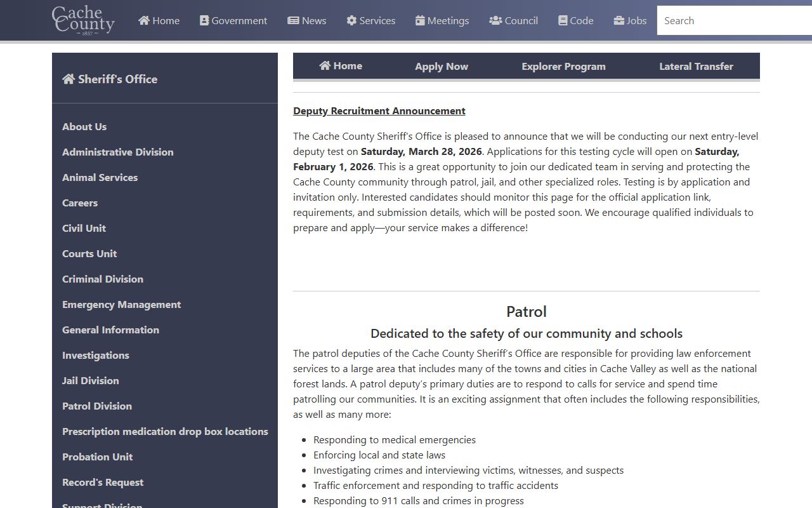Click the bullet about investigating crimes and interviewing victims
The width and height of the screenshot is (812, 508).
[x=469, y=470]
